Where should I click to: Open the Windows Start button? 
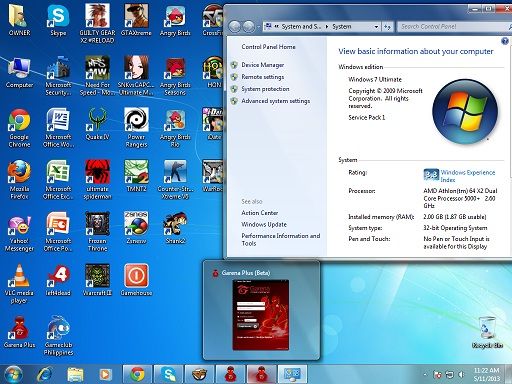[x=13, y=374]
